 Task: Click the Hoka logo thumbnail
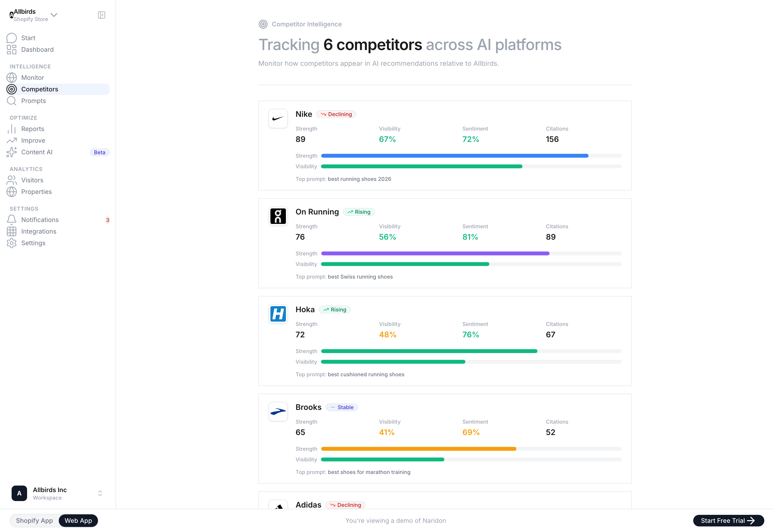click(x=278, y=314)
